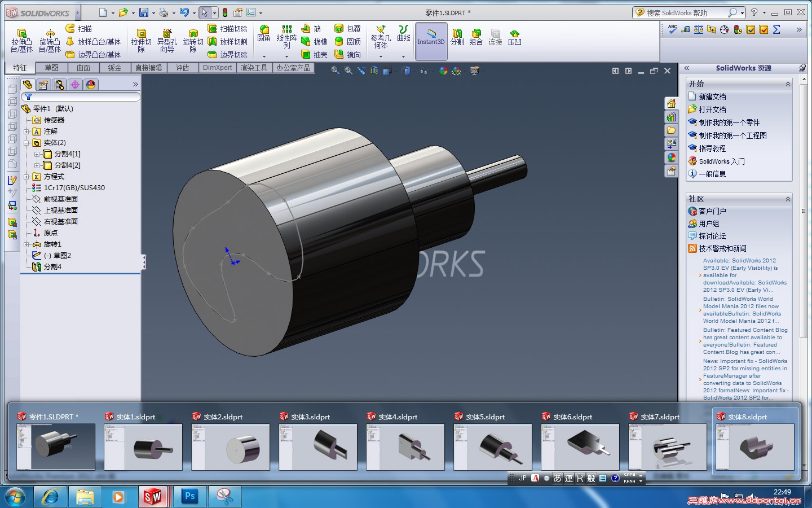Open 制作我的第一个零件 tutorial link

pos(729,122)
